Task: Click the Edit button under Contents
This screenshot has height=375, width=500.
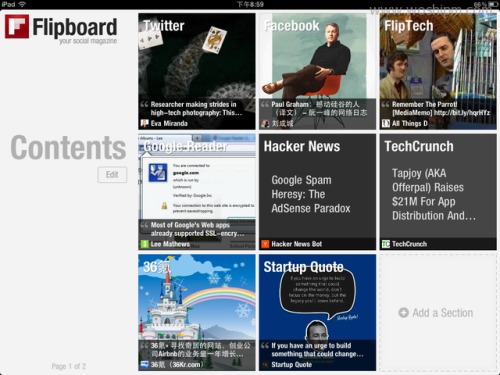Action: [112, 175]
